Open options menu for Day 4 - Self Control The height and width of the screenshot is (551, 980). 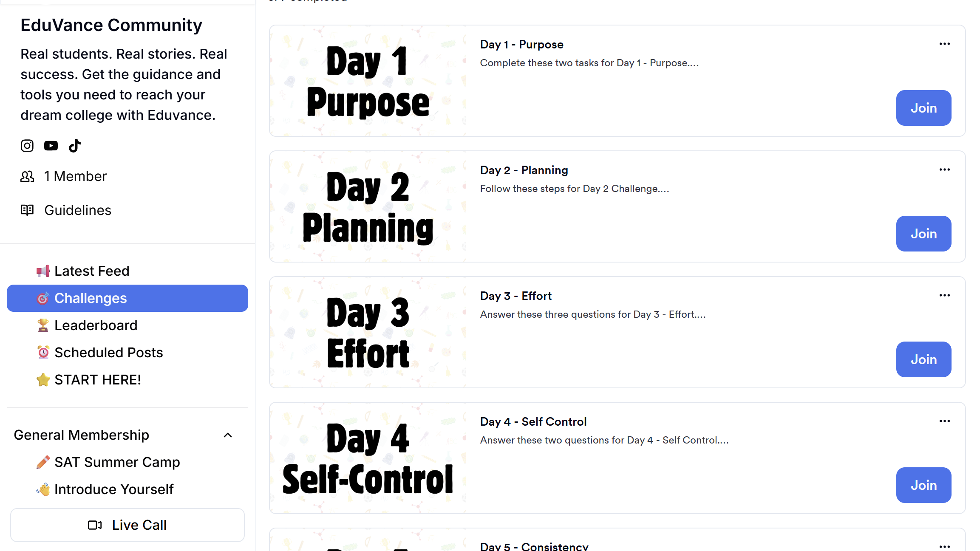pos(944,421)
